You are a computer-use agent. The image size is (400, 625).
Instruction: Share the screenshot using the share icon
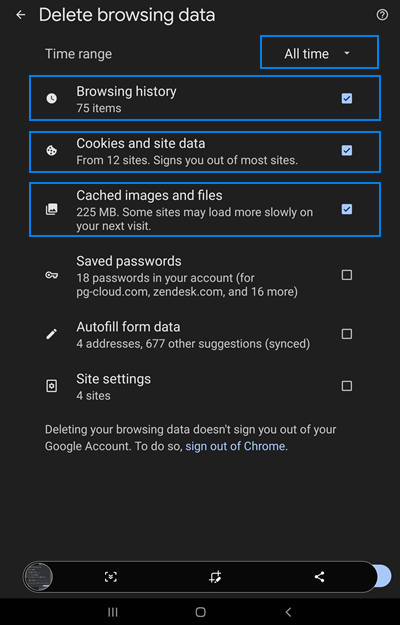click(319, 577)
